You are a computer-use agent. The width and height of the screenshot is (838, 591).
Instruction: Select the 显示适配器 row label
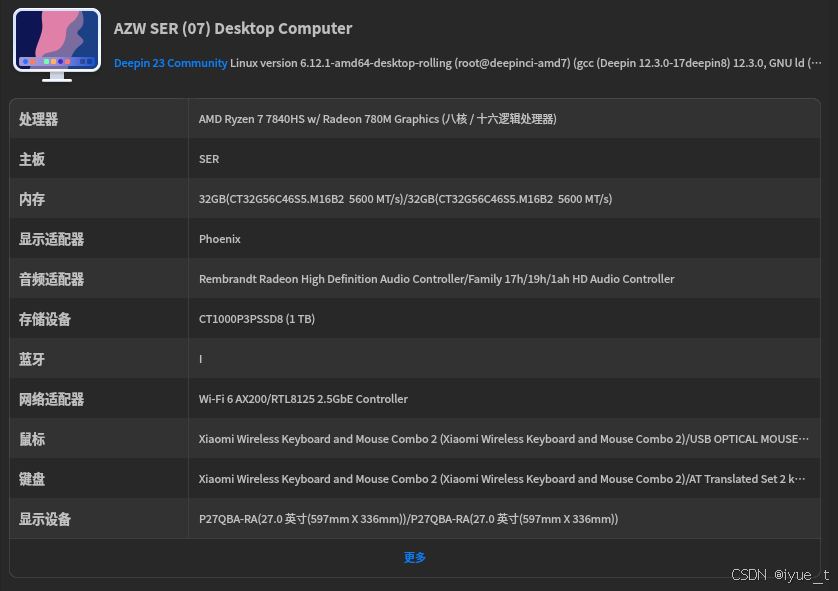tap(51, 239)
